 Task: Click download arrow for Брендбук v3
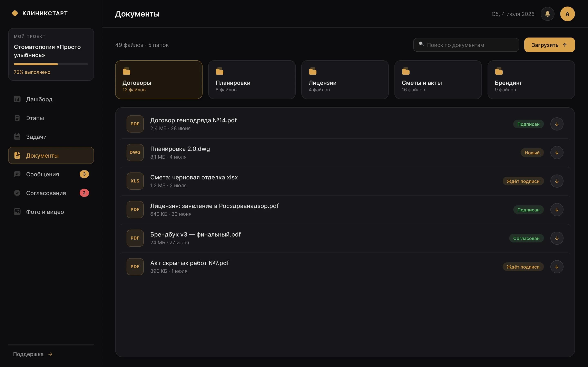pyautogui.click(x=557, y=238)
